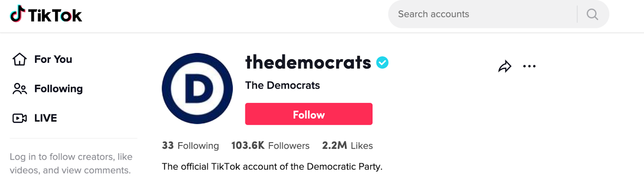Image resolution: width=644 pixels, height=182 pixels.
Task: Click the thedemocrats username heading
Action: point(308,62)
